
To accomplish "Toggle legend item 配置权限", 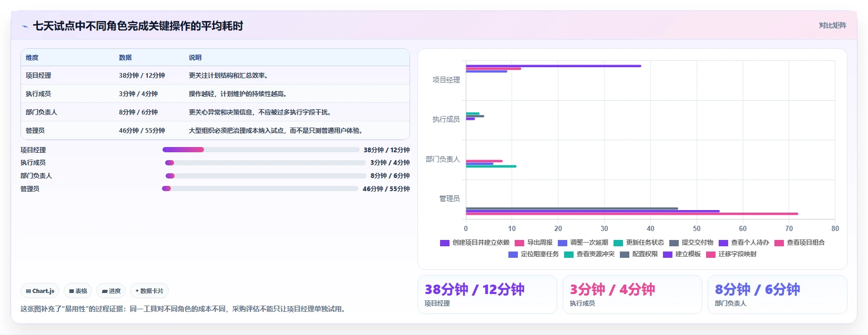I will click(x=639, y=254).
